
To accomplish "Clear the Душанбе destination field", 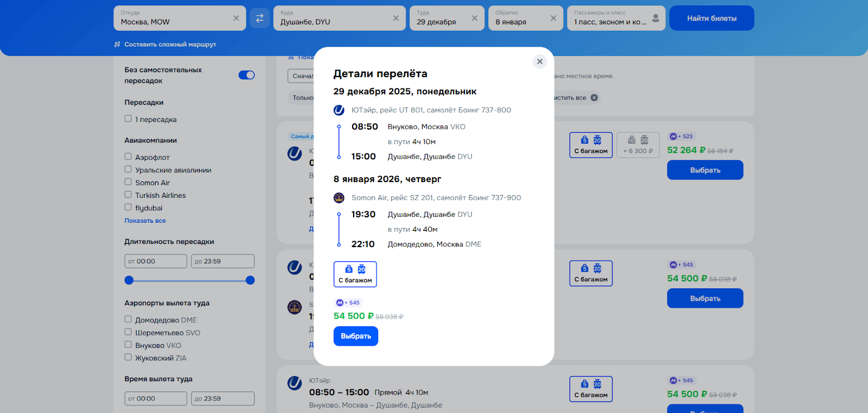I will [x=395, y=18].
